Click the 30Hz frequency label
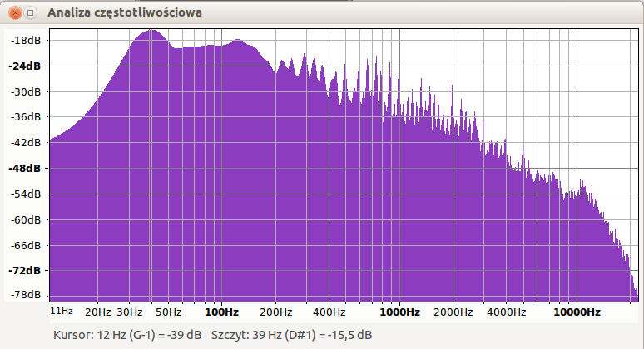This screenshot has width=644, height=349. tap(129, 312)
